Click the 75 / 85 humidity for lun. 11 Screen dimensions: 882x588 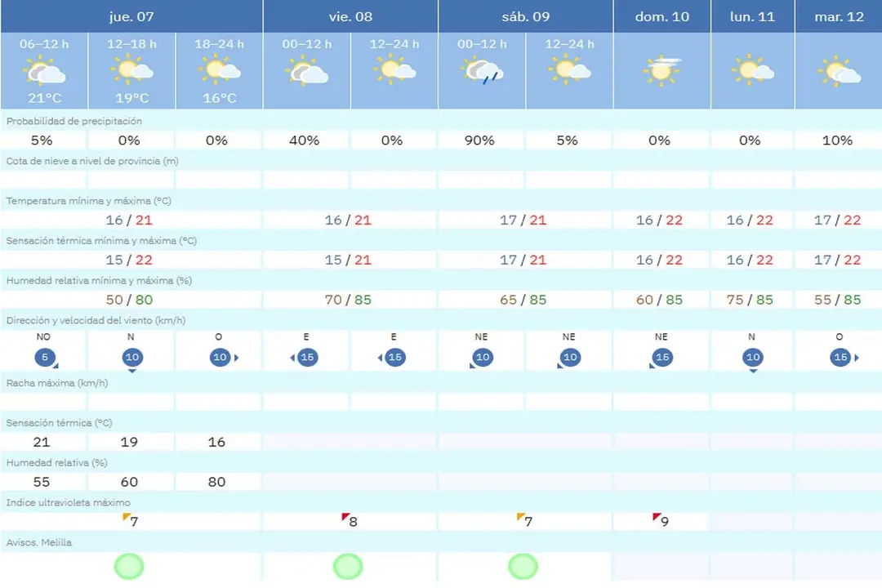pyautogui.click(x=750, y=300)
